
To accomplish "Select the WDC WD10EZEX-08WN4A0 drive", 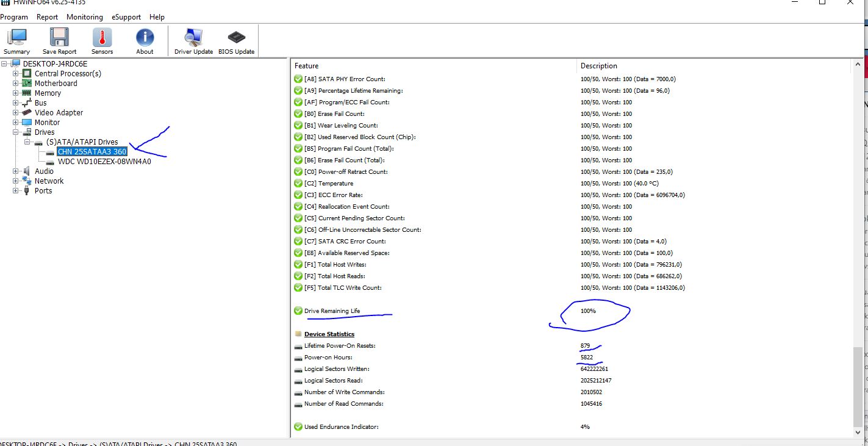I will (x=104, y=162).
